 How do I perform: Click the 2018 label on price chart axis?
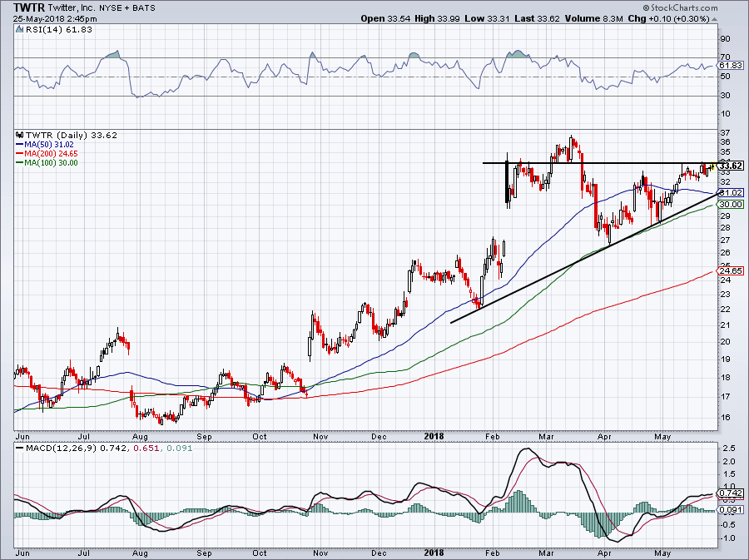pyautogui.click(x=434, y=436)
